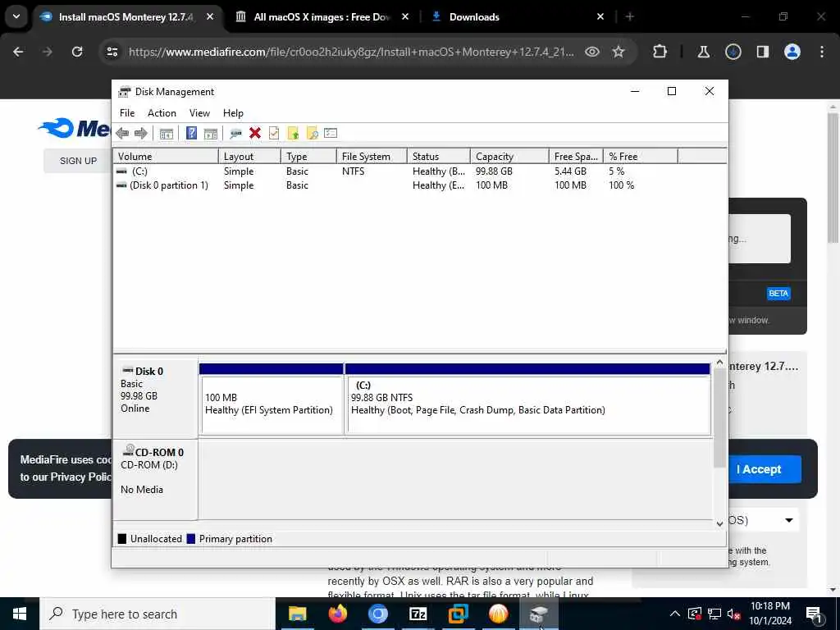Viewport: 840px width, 630px height.
Task: Click the Properties checkmark page toolbar icon
Action: coord(274,134)
